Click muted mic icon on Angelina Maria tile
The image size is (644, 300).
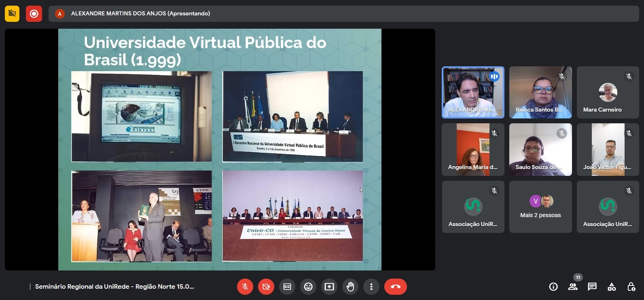point(494,133)
